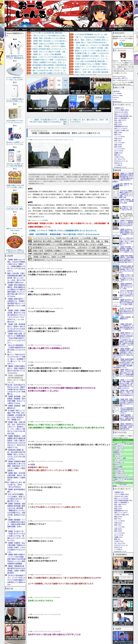Follow the >>88 reply anchor

click(x=31, y=292)
